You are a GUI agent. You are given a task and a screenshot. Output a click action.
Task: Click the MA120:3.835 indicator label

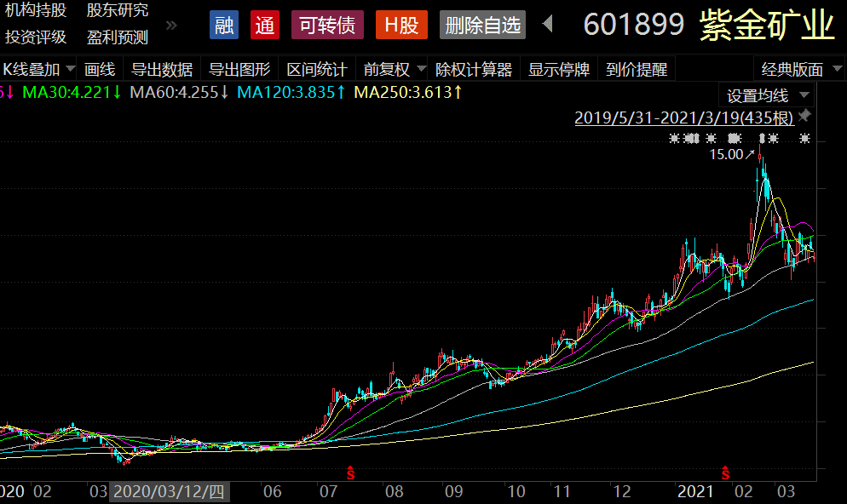coord(291,92)
